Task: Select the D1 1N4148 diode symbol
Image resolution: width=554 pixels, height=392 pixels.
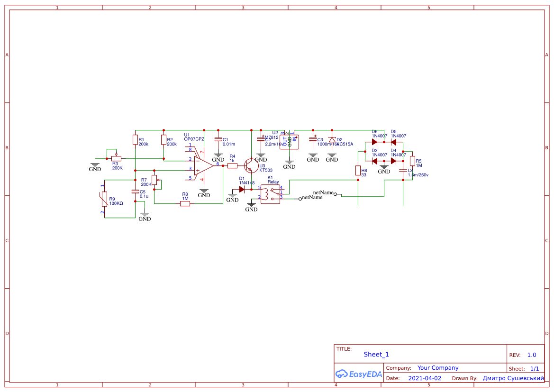Action: (x=242, y=190)
